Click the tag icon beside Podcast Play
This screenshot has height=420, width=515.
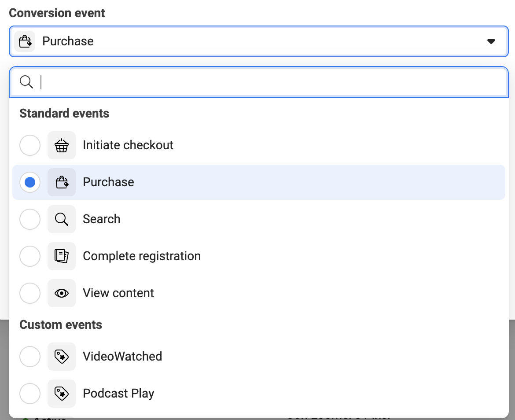pos(62,394)
